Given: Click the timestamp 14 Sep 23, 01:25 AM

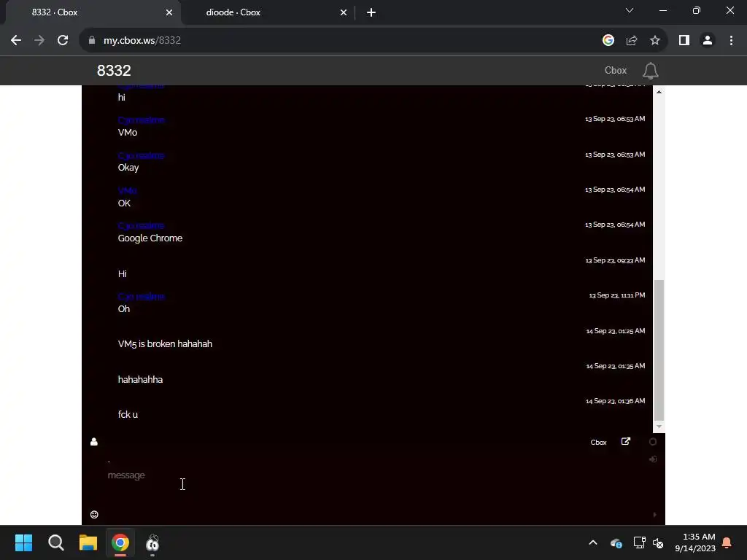Looking at the screenshot, I should click(616, 331).
